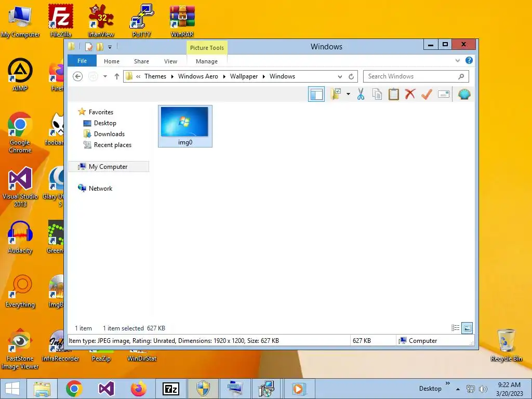Switch to the Home ribbon tab
This screenshot has width=532, height=399.
112,61
